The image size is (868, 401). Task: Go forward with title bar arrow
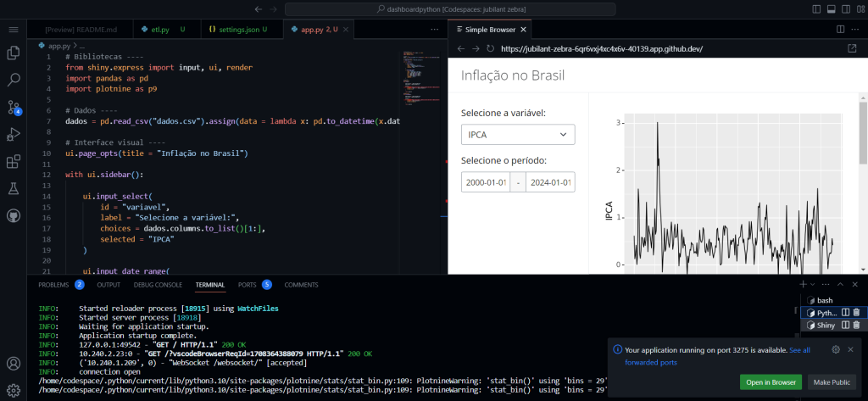pos(273,9)
